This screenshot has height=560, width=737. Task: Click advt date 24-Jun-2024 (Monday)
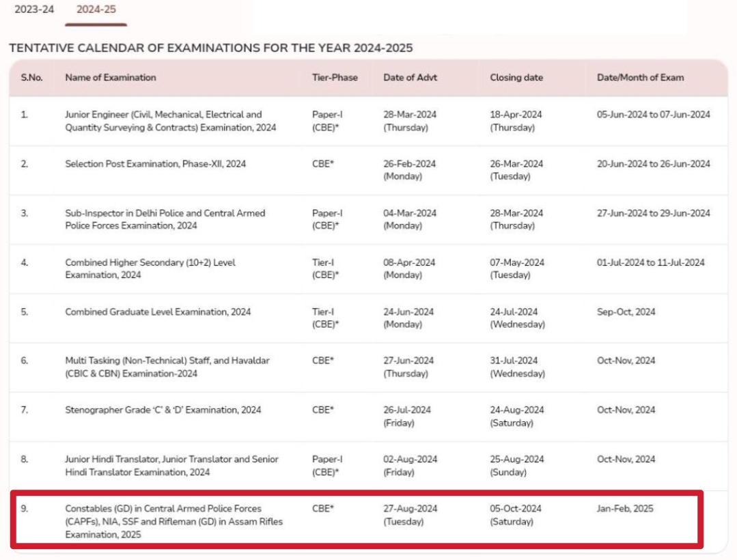click(408, 318)
